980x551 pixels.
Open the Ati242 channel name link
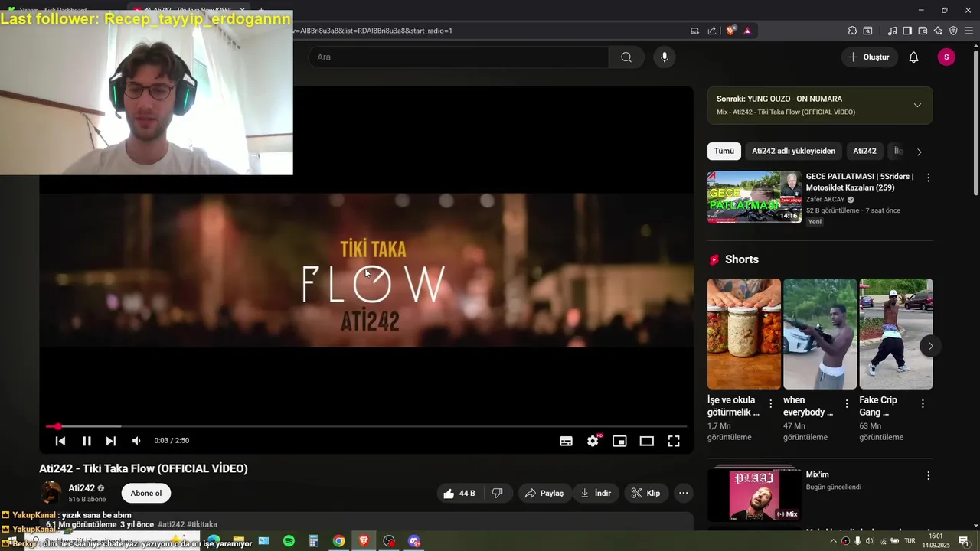click(82, 488)
